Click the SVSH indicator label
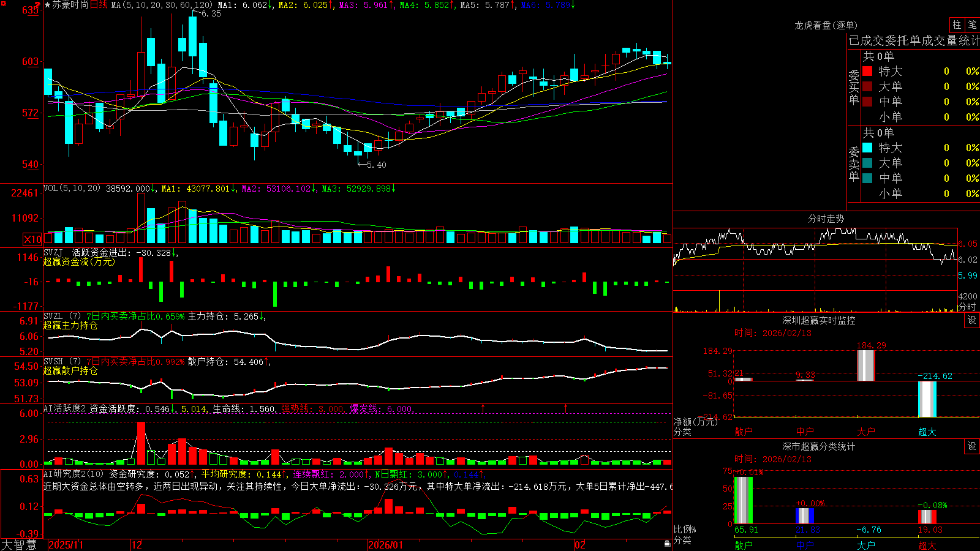Viewport: 980px width, 551px height. point(53,361)
